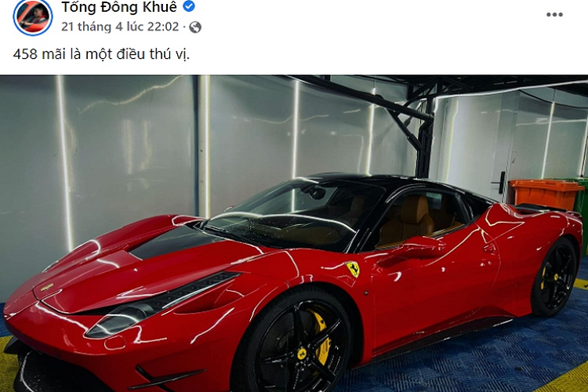
Task: Click the caption text 458 mãi là một điều thú vị
Action: (101, 54)
